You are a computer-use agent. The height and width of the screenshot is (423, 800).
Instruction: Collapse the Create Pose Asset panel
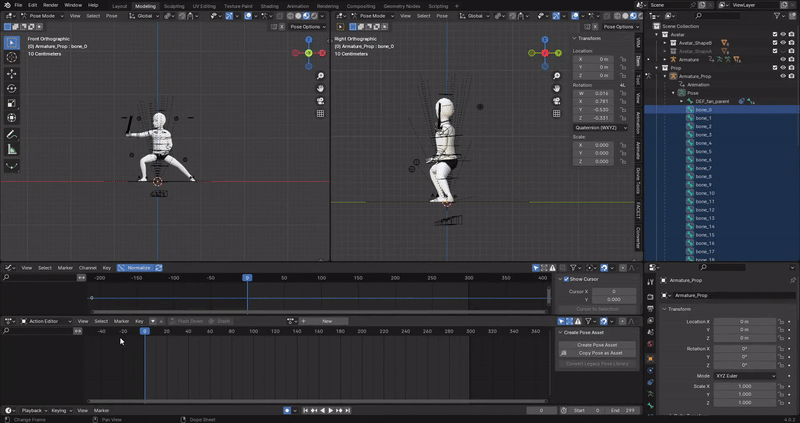[x=561, y=332]
